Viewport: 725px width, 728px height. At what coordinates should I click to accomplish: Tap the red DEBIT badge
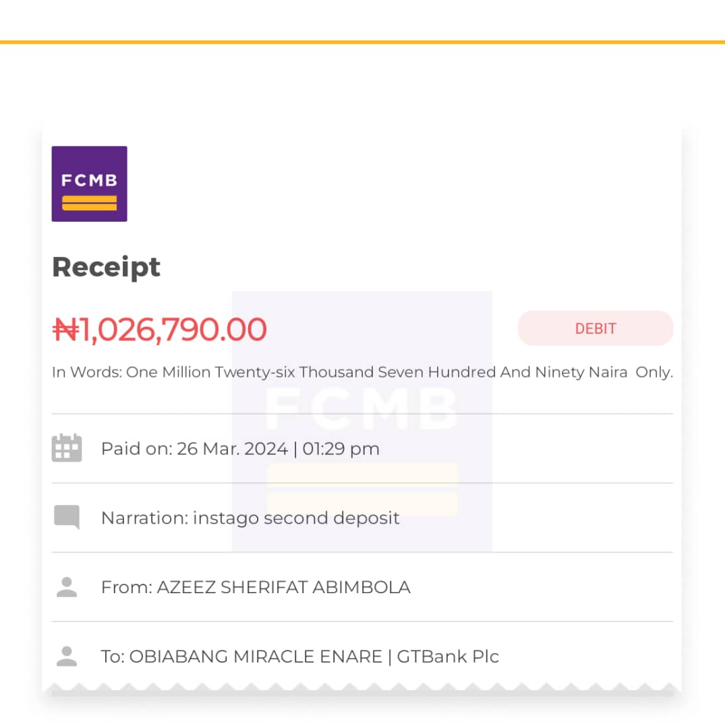point(596,329)
